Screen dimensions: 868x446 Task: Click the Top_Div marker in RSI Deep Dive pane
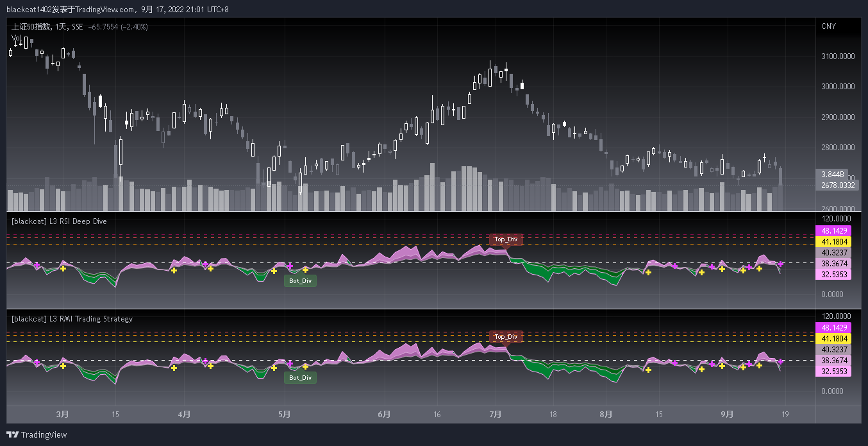(506, 239)
